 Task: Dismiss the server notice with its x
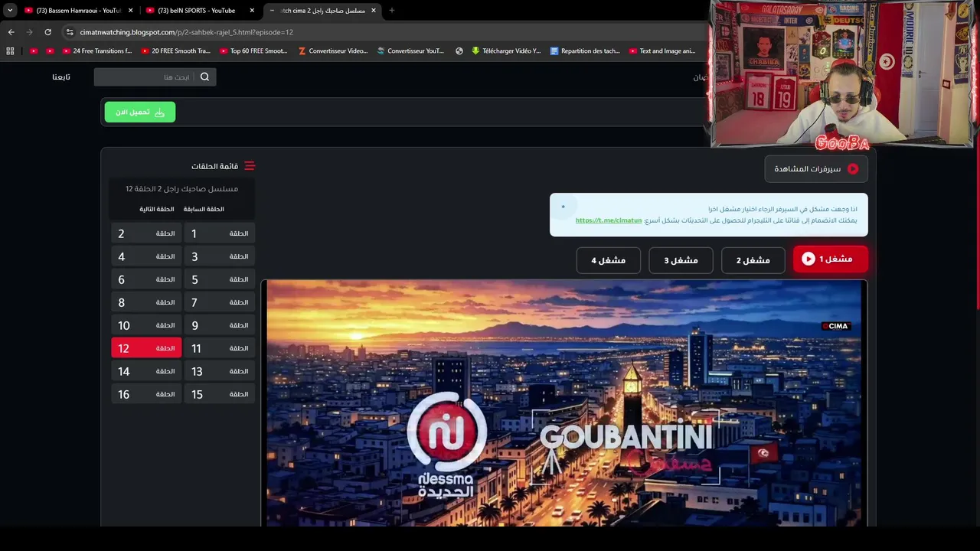click(563, 207)
